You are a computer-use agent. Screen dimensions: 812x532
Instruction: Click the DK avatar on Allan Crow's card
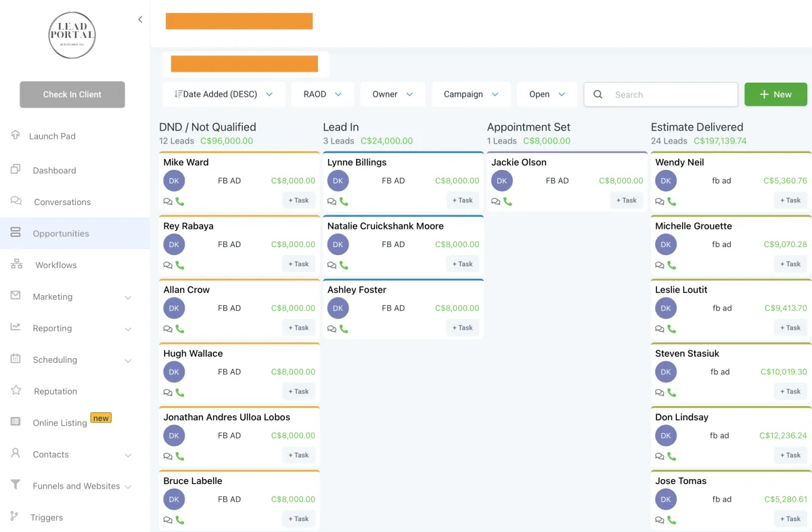[x=174, y=308]
